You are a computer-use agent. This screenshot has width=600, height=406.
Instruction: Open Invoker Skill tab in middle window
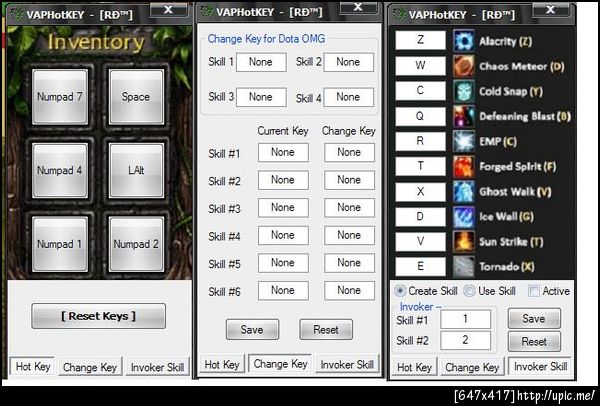347,365
